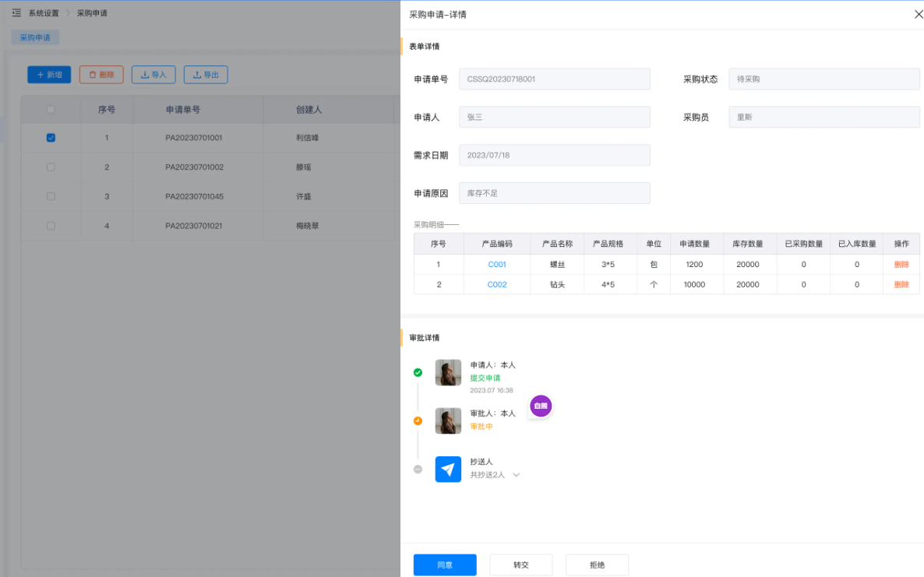Image resolution: width=924 pixels, height=577 pixels.
Task: Click application number PA20230701045
Action: (x=195, y=197)
